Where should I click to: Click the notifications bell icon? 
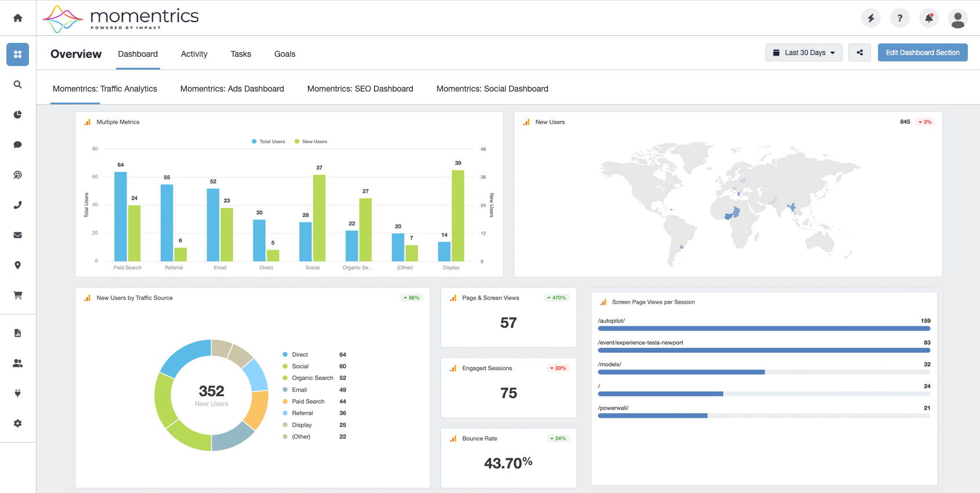(929, 18)
